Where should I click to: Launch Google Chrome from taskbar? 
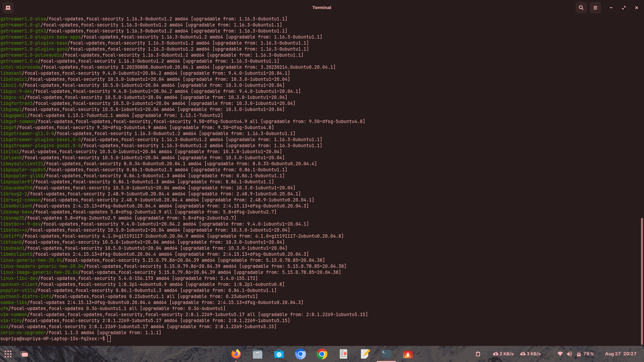point(322,354)
